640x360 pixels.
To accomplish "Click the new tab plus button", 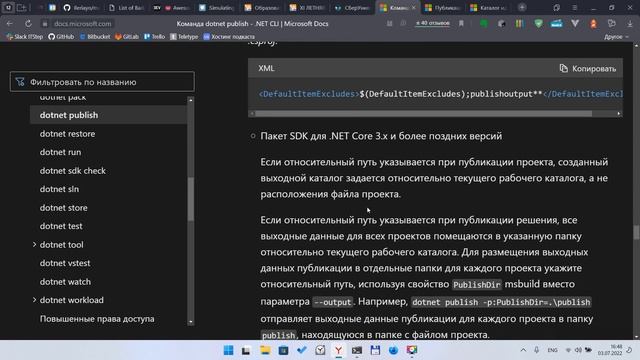I will pyautogui.click(x=522, y=7).
